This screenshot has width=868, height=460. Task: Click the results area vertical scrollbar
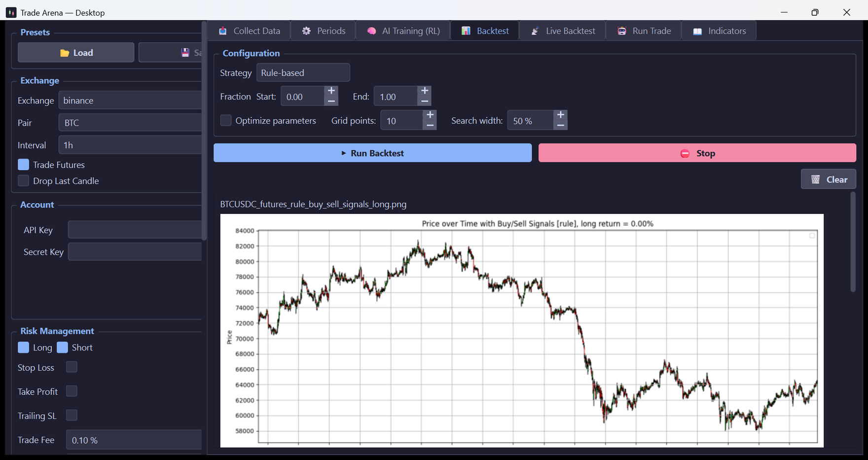tap(853, 242)
